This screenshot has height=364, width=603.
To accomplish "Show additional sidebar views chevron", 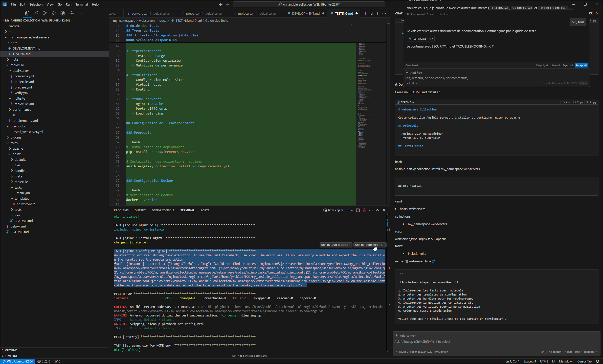I will tap(81, 13).
